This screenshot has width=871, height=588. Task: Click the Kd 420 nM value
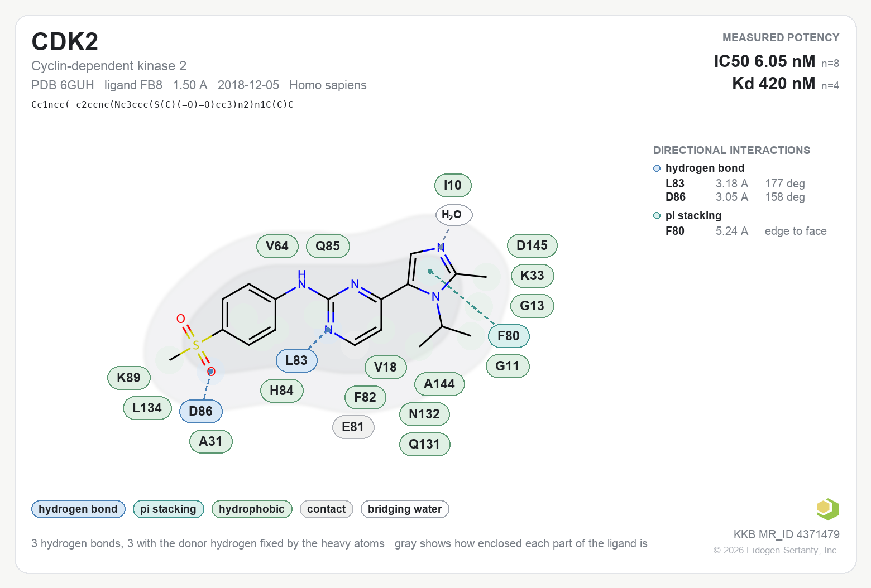[x=773, y=84]
